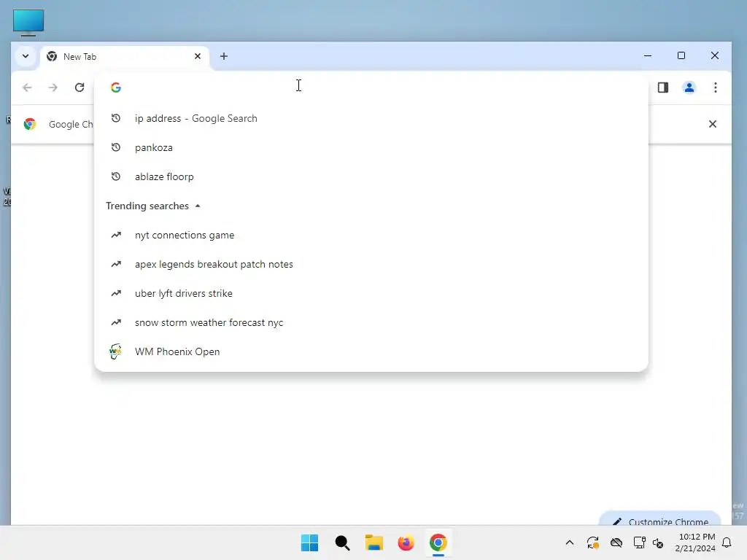Open Windows Search from taskbar

coord(342,542)
